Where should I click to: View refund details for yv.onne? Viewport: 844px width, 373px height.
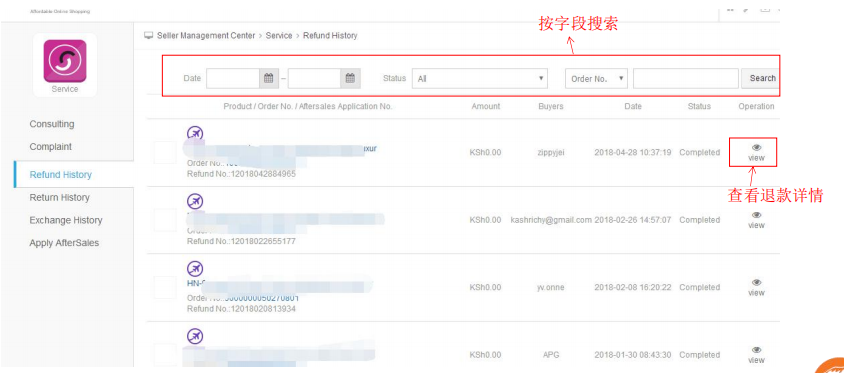pyautogui.click(x=756, y=287)
